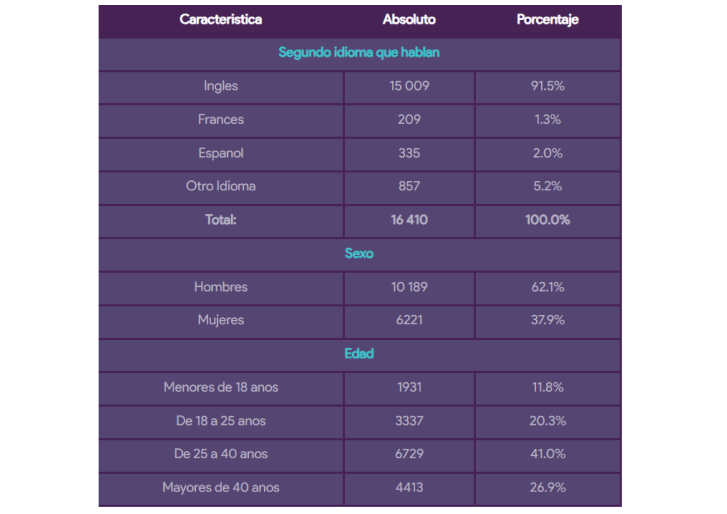
Task: Click the Hombres row label
Action: (x=221, y=287)
